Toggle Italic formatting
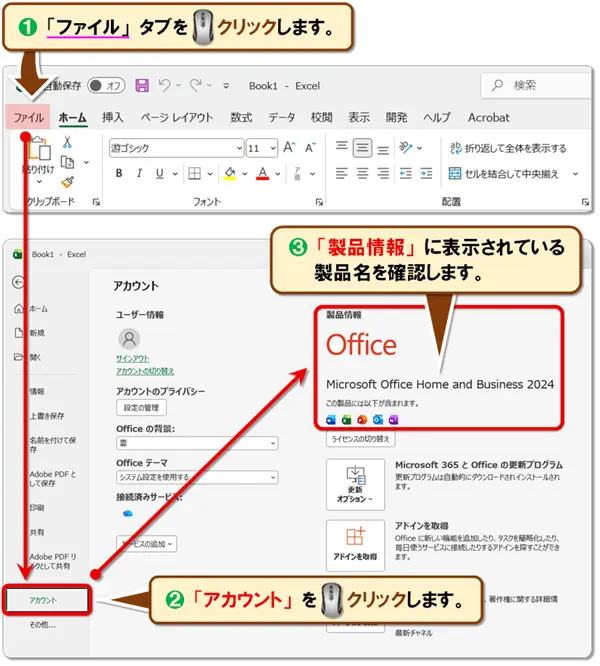This screenshot has width=600, height=666. (139, 173)
